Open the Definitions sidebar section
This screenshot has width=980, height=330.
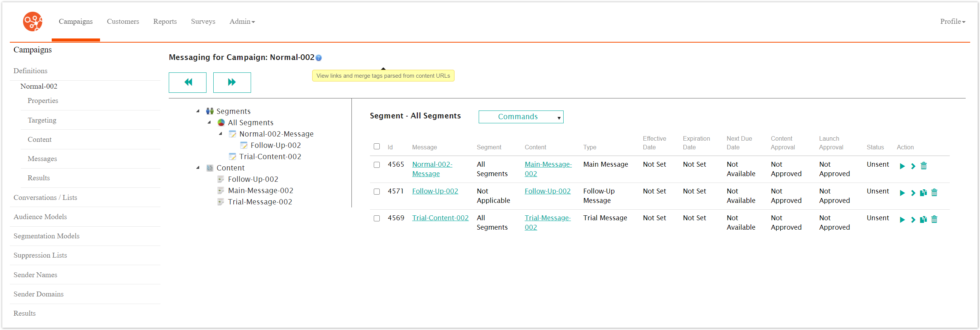[31, 71]
